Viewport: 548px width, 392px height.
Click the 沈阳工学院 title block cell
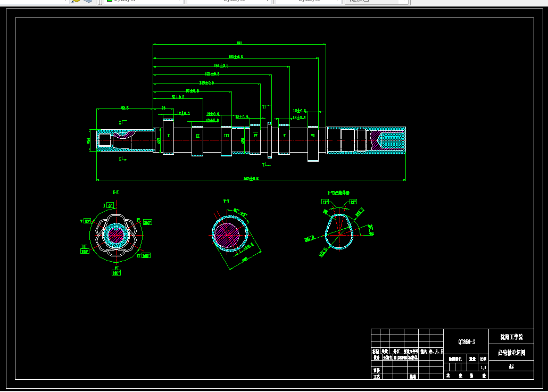pyautogui.click(x=511, y=337)
